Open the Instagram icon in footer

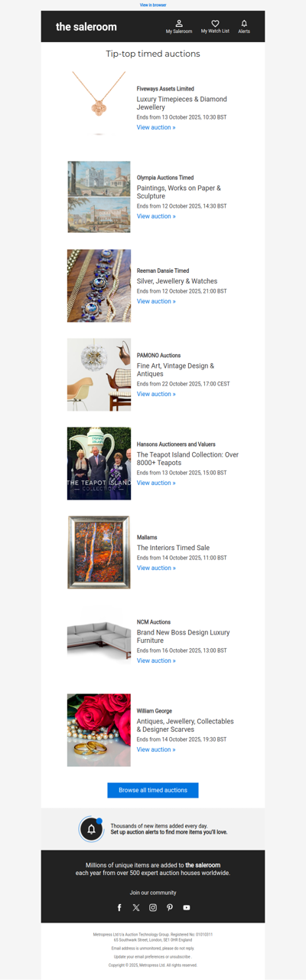point(153,907)
